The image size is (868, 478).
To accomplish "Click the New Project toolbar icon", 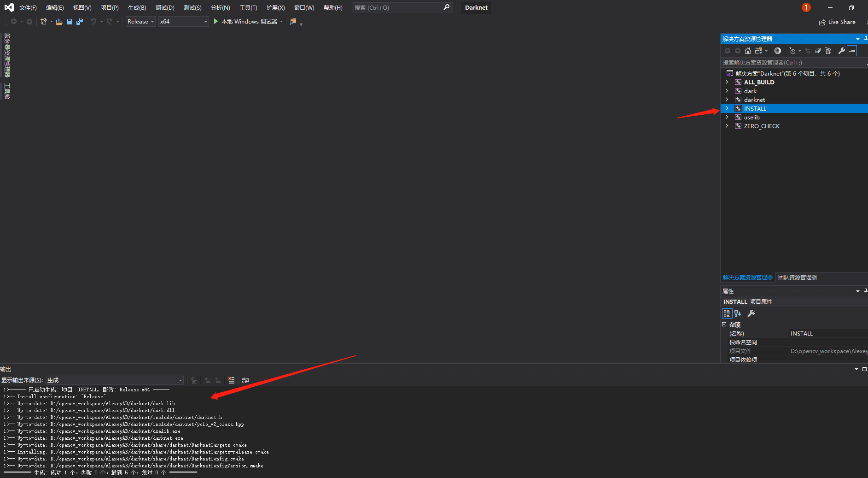I will click(x=44, y=22).
